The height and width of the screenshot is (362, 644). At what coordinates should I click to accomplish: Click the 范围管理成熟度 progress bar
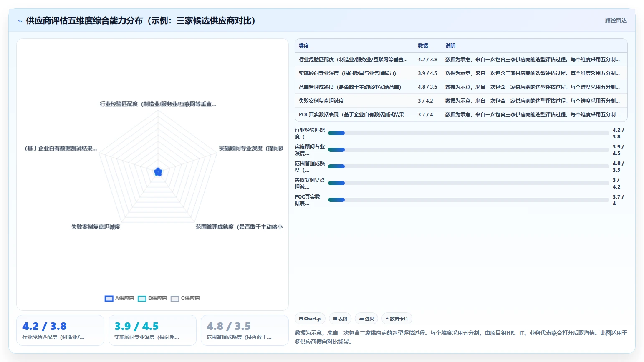point(469,166)
